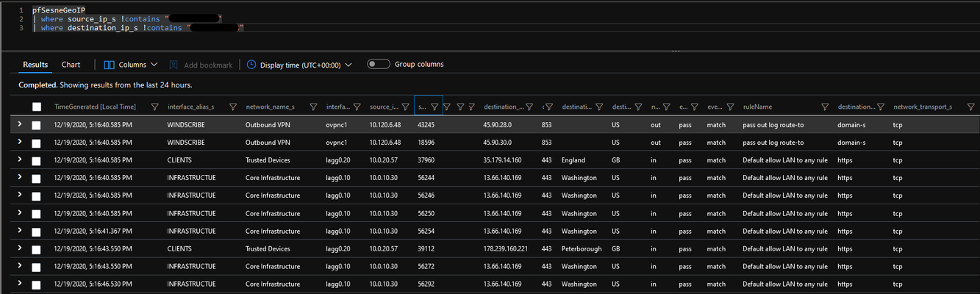
Task: Click query line with destination_ip_s filter
Action: tap(138, 27)
